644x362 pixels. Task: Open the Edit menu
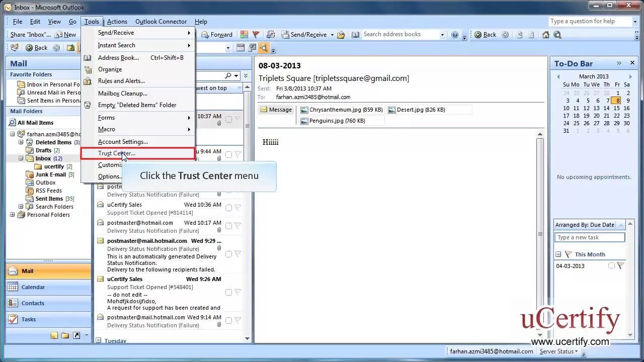point(35,22)
